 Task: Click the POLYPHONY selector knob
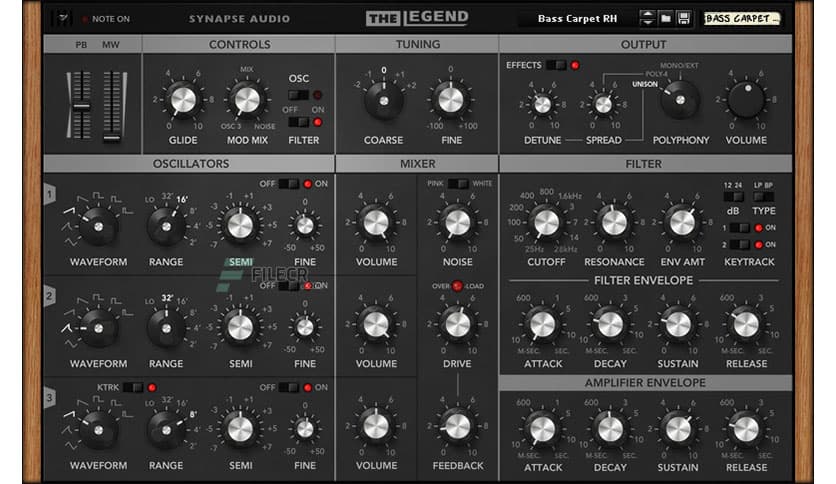click(680, 100)
